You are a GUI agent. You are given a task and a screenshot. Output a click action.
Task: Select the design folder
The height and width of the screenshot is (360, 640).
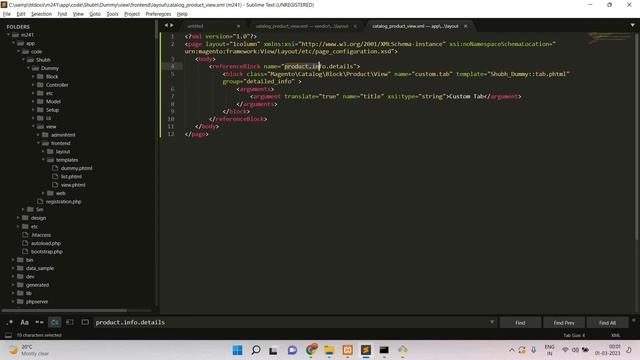38,218
